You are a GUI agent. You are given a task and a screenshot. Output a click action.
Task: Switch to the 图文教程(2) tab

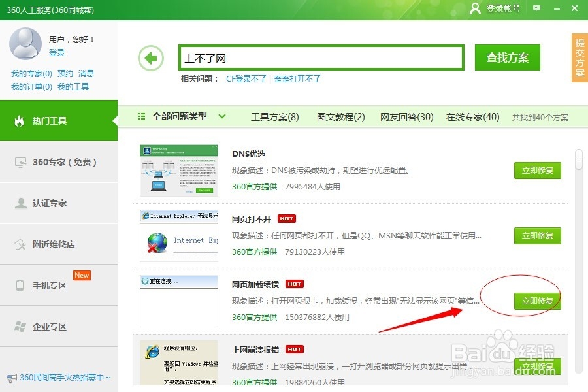point(340,117)
